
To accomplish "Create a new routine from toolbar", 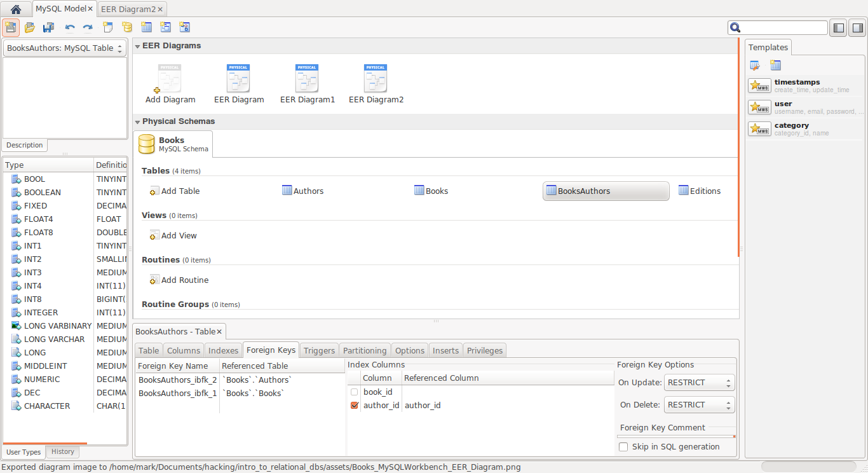I will (184, 27).
